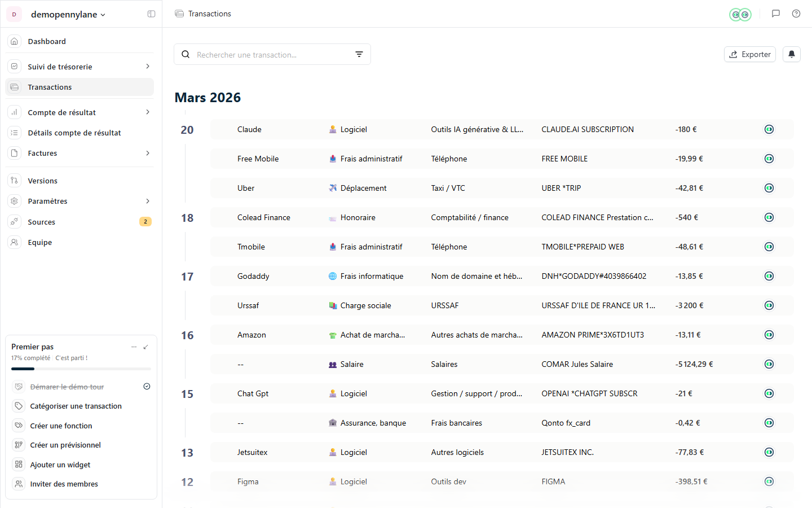812x508 pixels.
Task: Click the notification bell button
Action: pyautogui.click(x=792, y=54)
